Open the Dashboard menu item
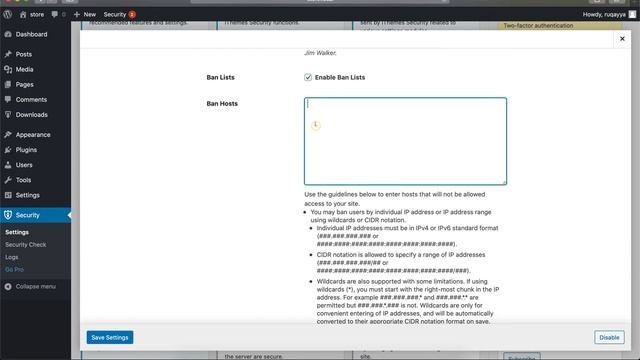640x360 pixels. pyautogui.click(x=31, y=34)
